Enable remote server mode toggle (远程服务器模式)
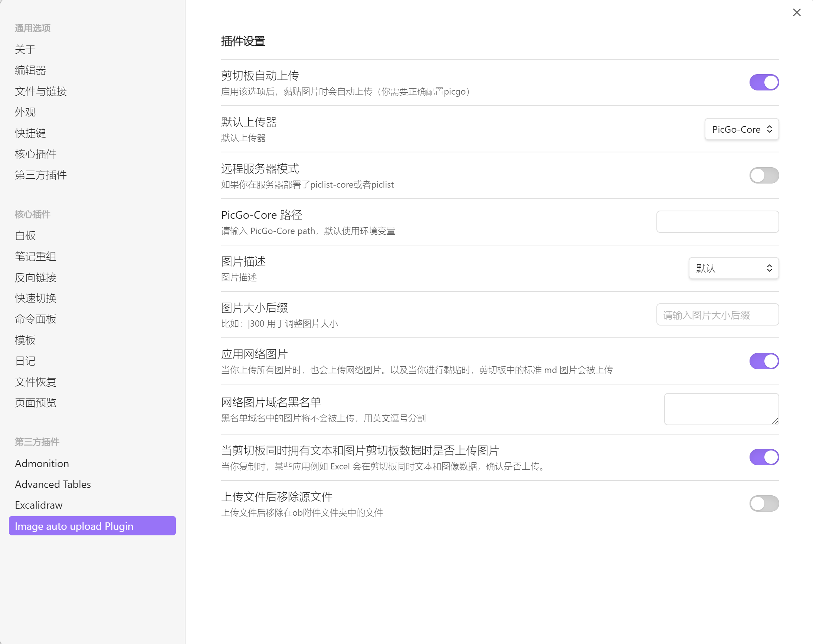Image resolution: width=813 pixels, height=644 pixels. pos(764,175)
